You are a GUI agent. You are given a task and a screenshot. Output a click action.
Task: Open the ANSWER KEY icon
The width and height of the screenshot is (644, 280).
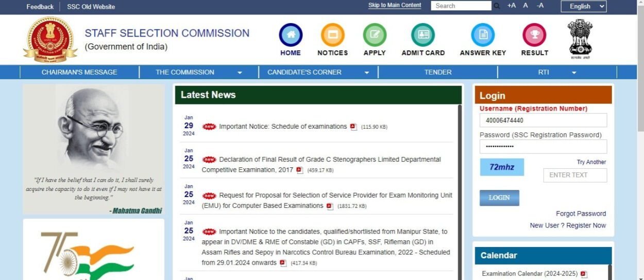[483, 35]
